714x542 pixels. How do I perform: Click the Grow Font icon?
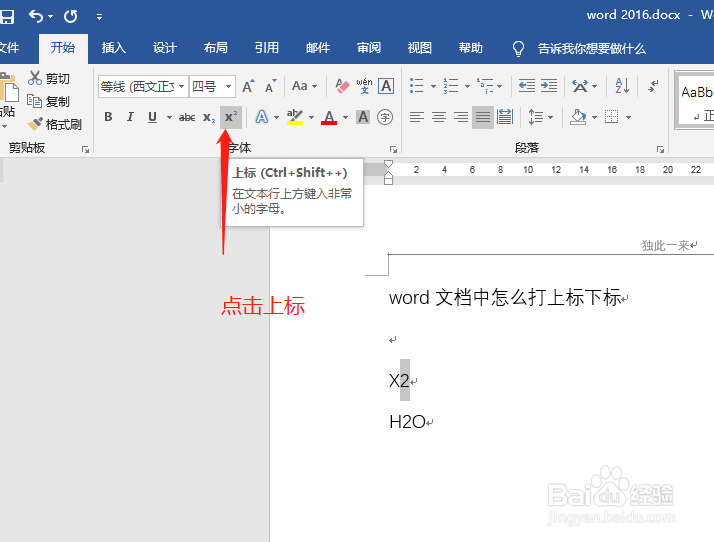(248, 86)
